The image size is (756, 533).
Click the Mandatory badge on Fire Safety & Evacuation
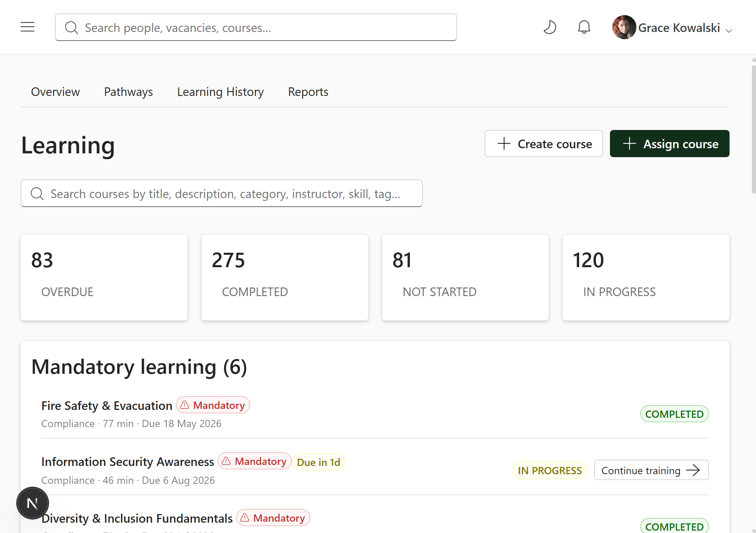tap(213, 405)
